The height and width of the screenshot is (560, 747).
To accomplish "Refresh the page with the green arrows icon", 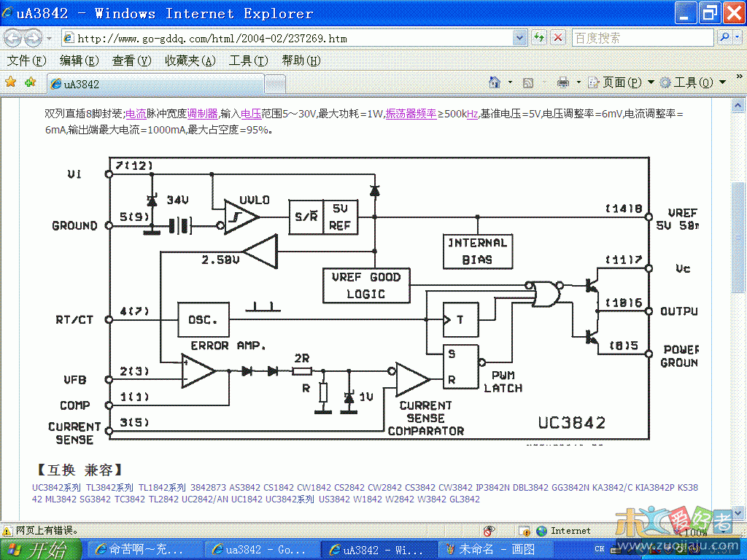I will 539,38.
